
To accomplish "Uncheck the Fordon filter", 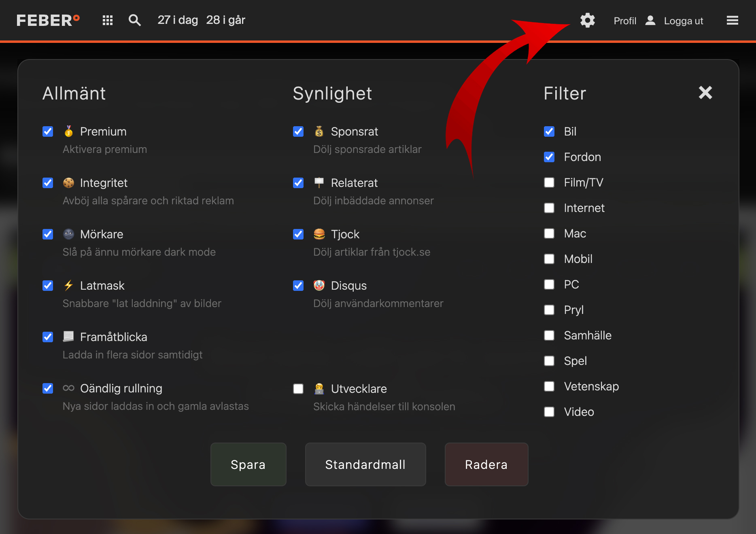I will (549, 157).
